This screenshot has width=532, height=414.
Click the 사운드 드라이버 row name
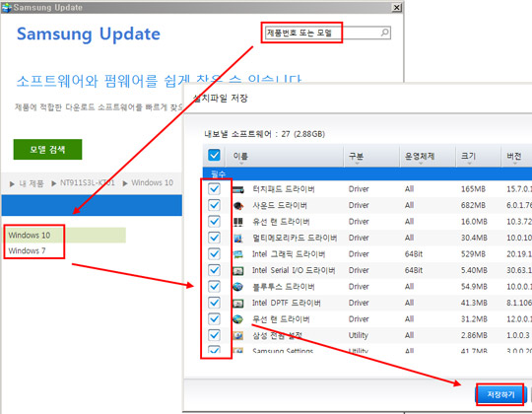(x=280, y=206)
